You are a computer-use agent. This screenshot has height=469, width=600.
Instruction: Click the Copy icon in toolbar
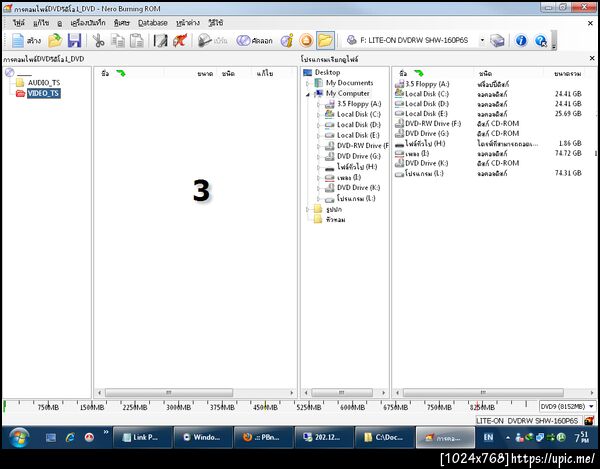coord(117,40)
